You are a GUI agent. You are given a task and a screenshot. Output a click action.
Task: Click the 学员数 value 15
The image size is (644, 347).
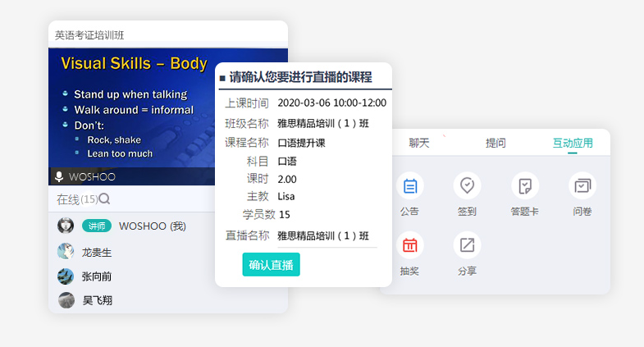(x=284, y=214)
